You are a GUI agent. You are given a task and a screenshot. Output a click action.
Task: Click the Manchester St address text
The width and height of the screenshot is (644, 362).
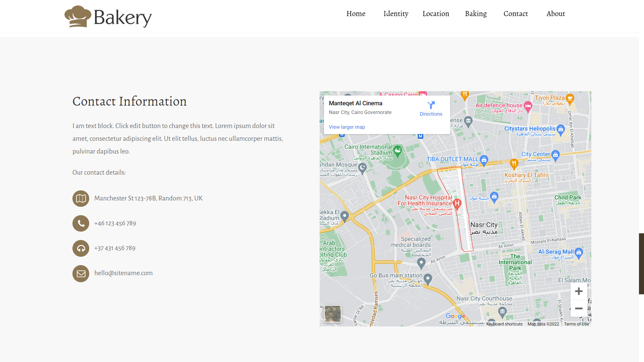click(x=149, y=198)
